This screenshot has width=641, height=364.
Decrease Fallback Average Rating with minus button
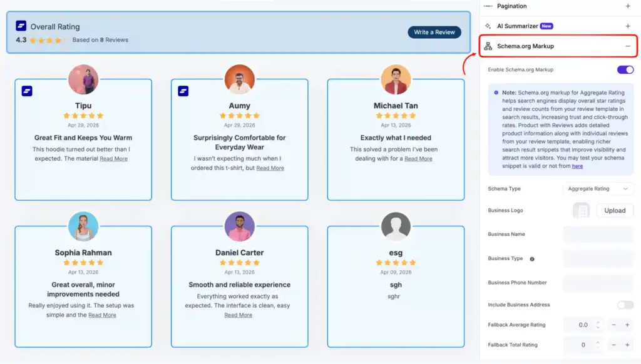613,325
